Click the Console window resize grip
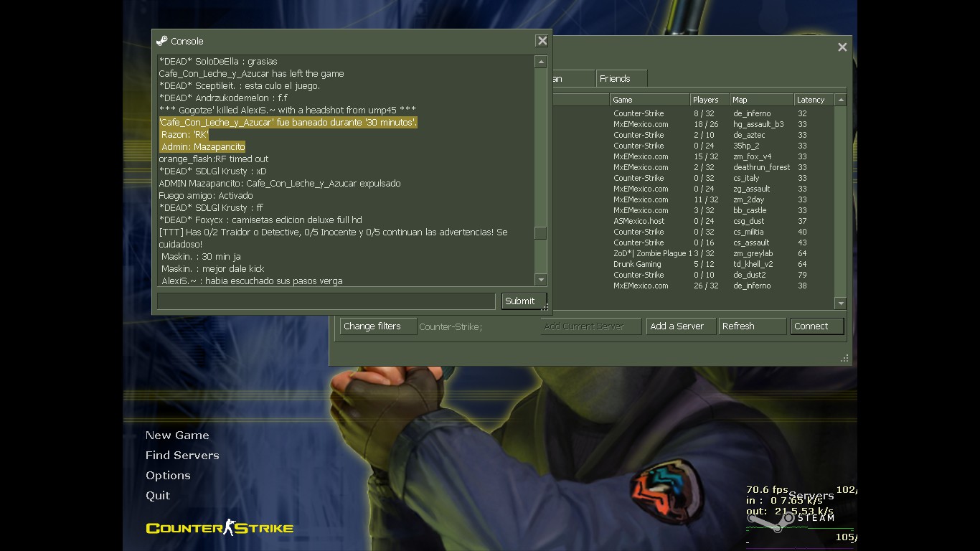The width and height of the screenshot is (980, 551). tap(545, 309)
